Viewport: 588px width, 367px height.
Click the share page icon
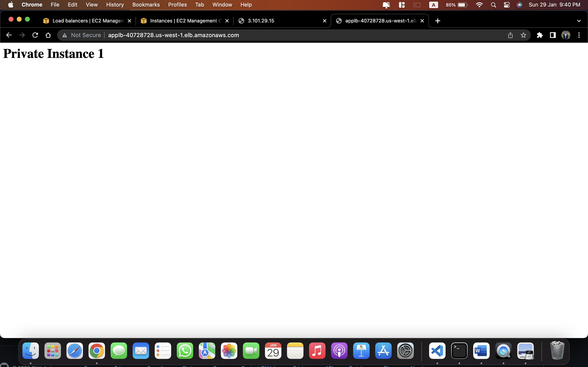coord(510,35)
